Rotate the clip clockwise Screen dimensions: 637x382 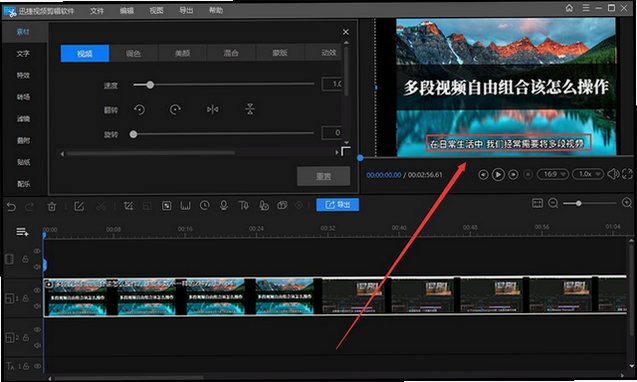click(175, 110)
